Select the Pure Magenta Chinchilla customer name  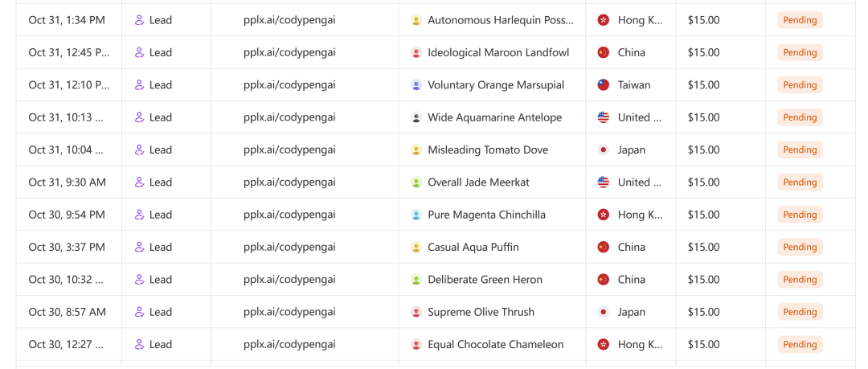[x=486, y=215]
